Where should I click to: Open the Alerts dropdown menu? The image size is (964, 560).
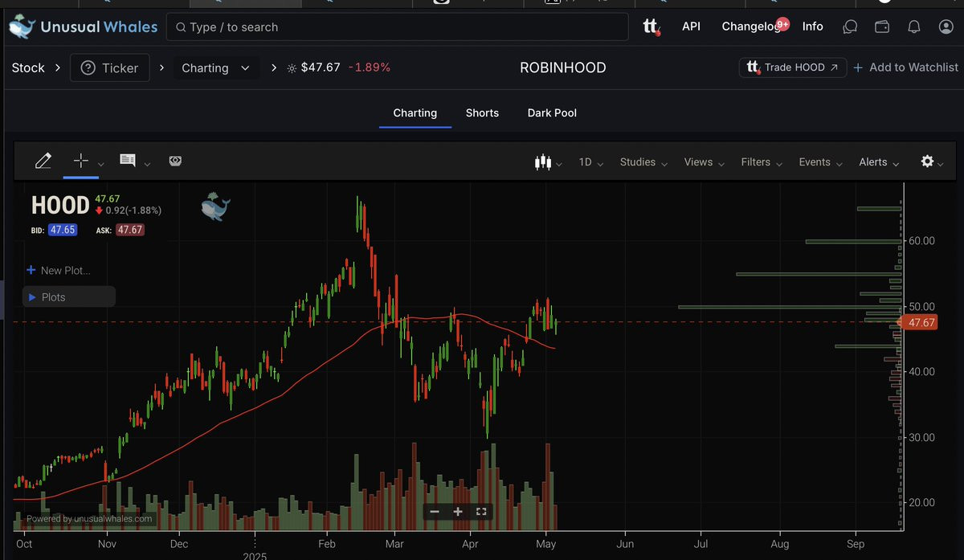tap(879, 162)
